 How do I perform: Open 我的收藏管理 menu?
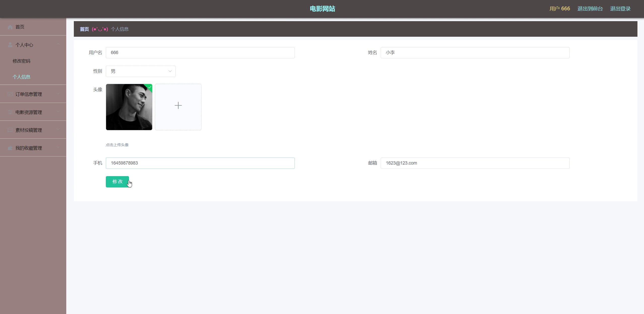point(33,148)
